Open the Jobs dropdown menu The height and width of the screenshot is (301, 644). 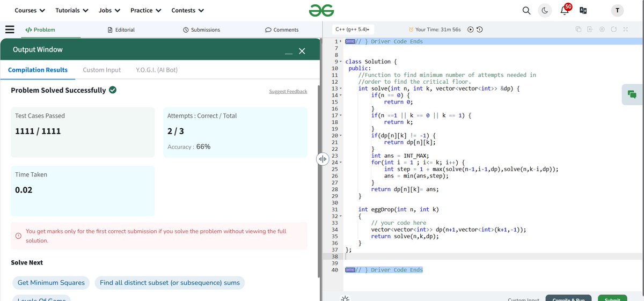pos(109,10)
